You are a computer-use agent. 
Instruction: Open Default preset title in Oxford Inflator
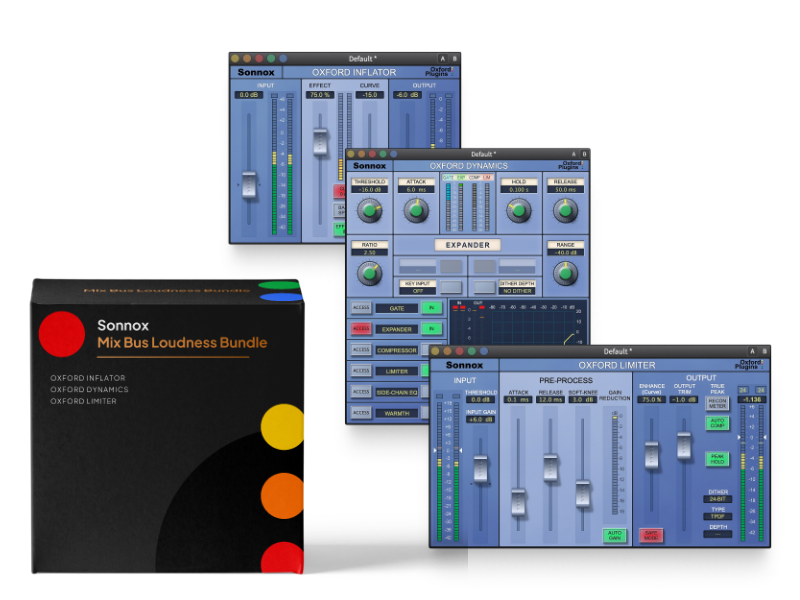coord(362,59)
